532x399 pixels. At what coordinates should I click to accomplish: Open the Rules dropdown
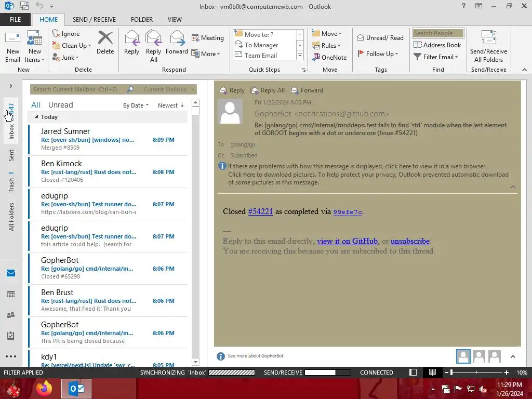click(326, 45)
